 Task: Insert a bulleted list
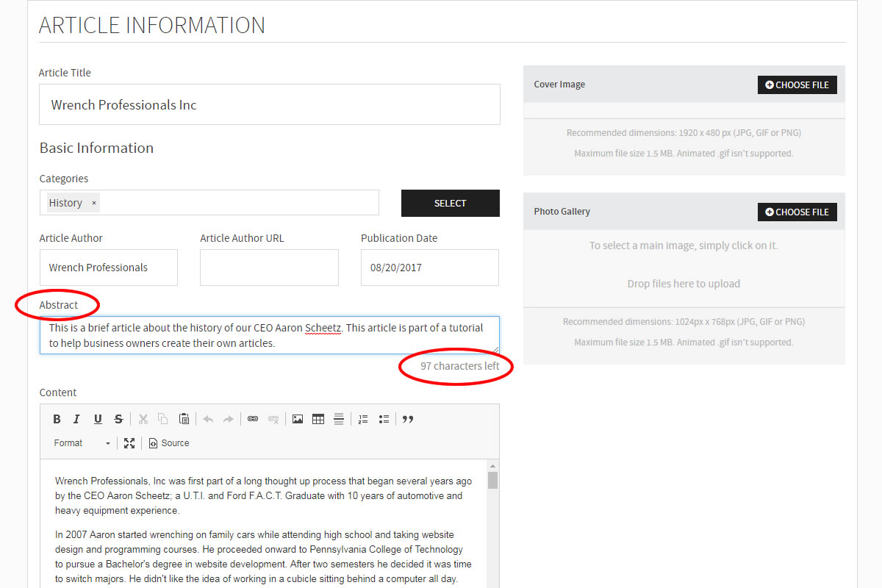pos(384,419)
